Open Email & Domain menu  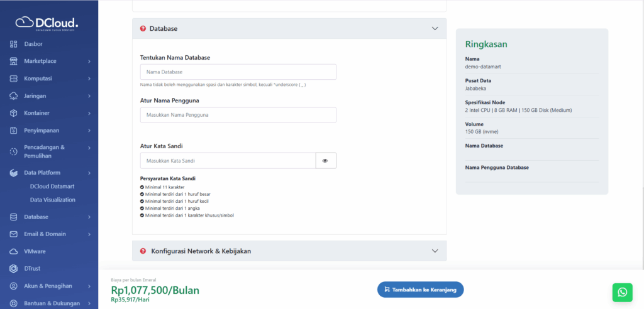click(45, 234)
